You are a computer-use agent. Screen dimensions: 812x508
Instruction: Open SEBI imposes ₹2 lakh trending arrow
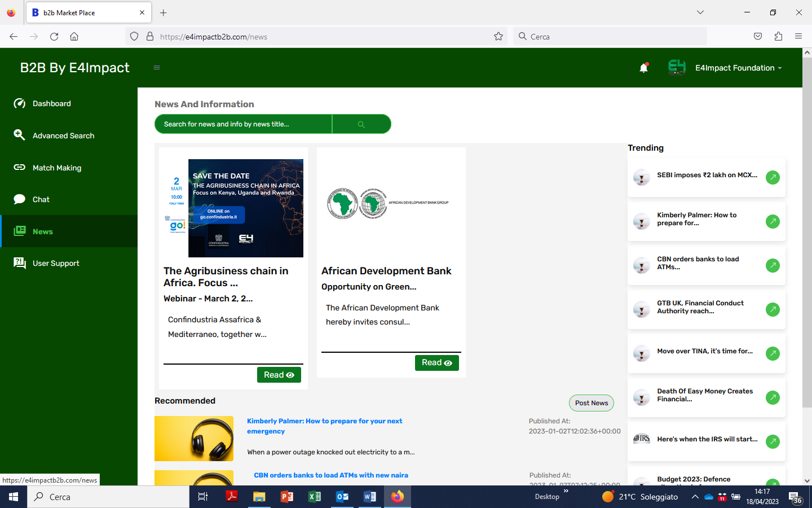773,177
